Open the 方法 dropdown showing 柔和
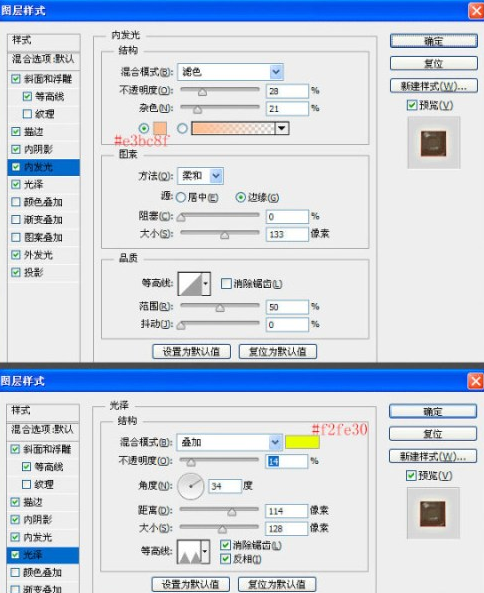This screenshot has width=484, height=593. point(200,176)
